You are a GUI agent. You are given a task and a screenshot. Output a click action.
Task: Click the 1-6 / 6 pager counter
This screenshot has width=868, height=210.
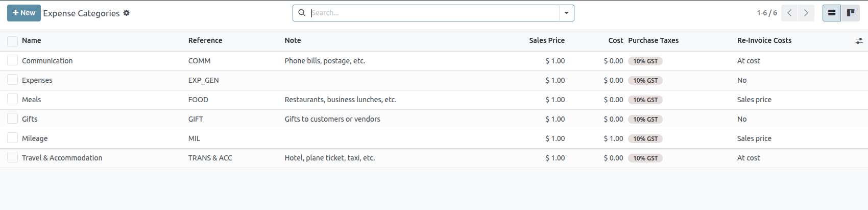(767, 13)
